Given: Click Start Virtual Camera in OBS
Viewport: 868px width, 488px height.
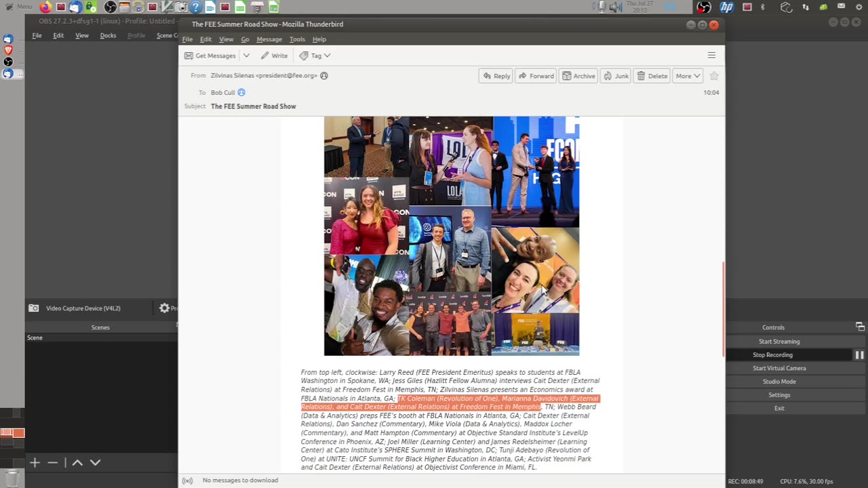Looking at the screenshot, I should click(x=779, y=368).
